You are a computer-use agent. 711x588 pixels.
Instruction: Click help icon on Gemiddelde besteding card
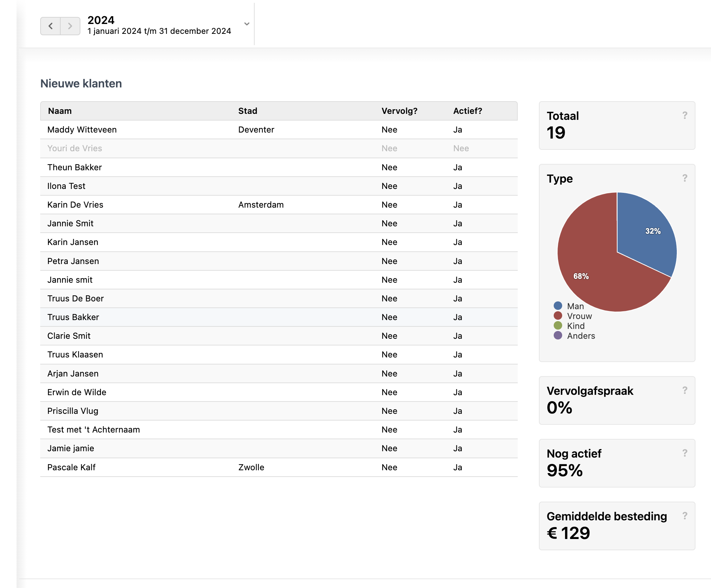tap(685, 516)
